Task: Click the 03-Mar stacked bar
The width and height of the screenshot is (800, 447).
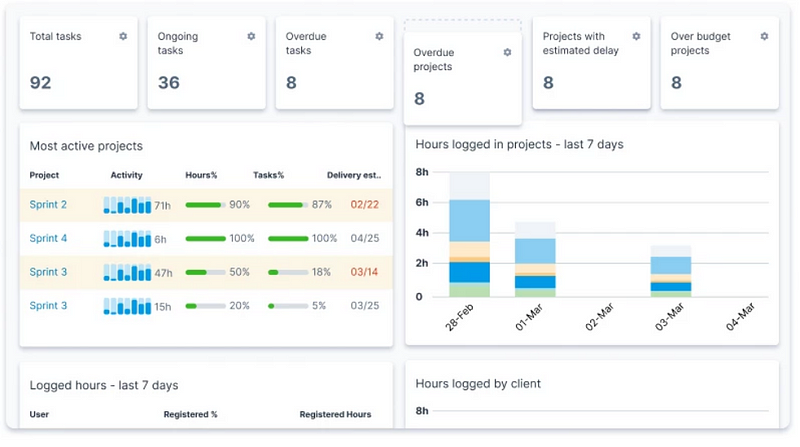Action: pos(671,271)
